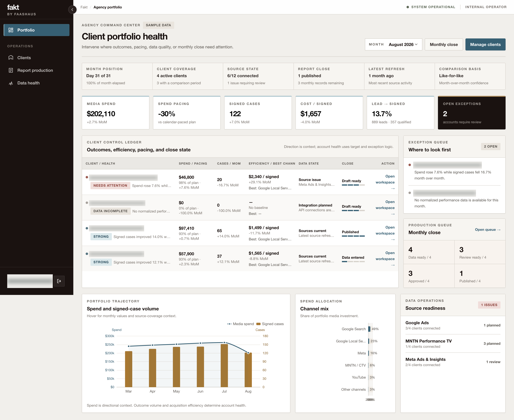Open workspace for the $0 spend client
The height and width of the screenshot is (420, 514).
point(385,208)
